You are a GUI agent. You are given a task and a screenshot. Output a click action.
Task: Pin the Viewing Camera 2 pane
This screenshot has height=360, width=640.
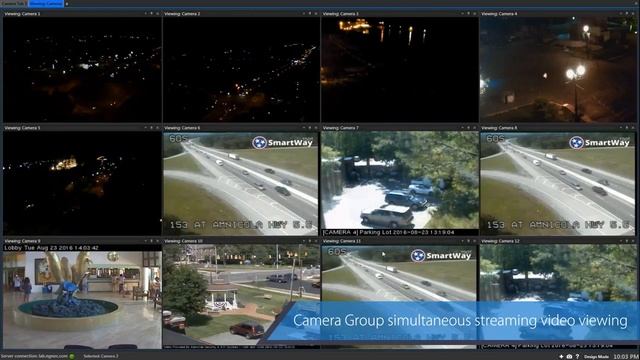click(x=310, y=13)
